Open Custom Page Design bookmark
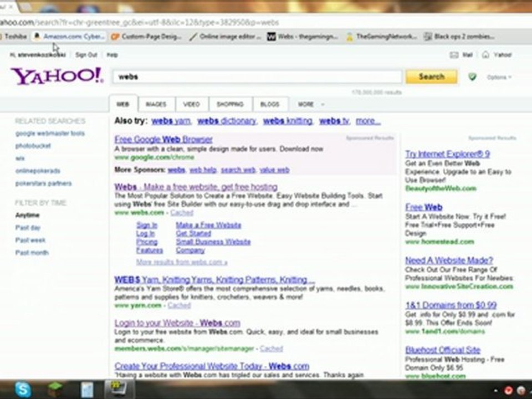 (146, 37)
